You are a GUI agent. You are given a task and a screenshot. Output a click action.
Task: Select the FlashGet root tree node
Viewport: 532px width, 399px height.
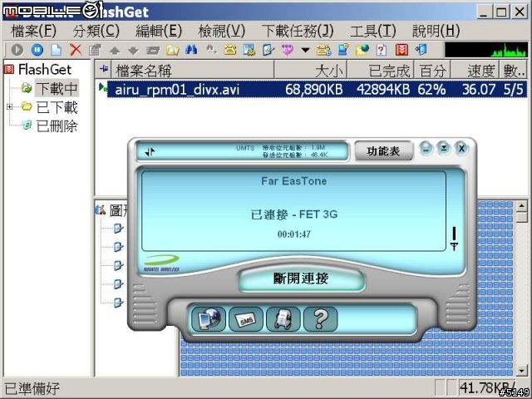[45, 70]
